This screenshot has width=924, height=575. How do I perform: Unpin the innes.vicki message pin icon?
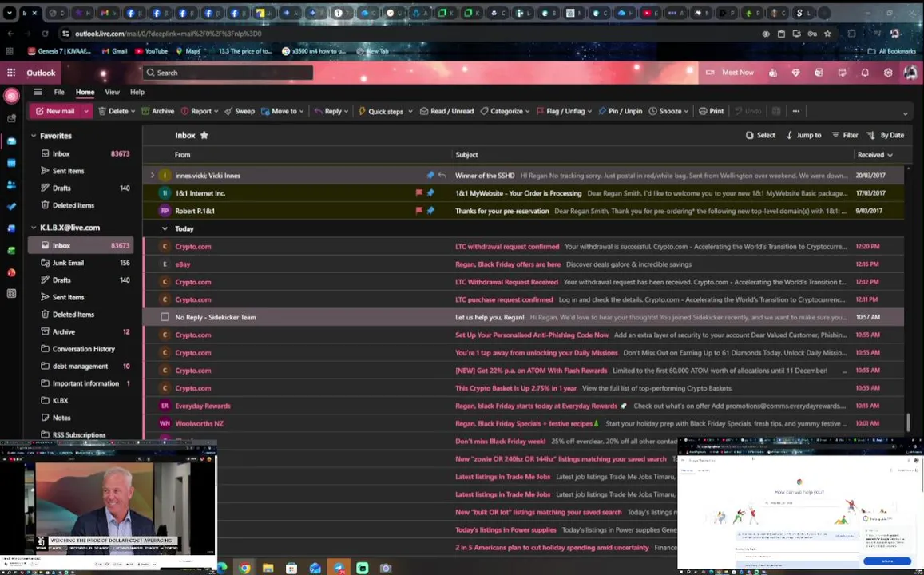click(430, 175)
